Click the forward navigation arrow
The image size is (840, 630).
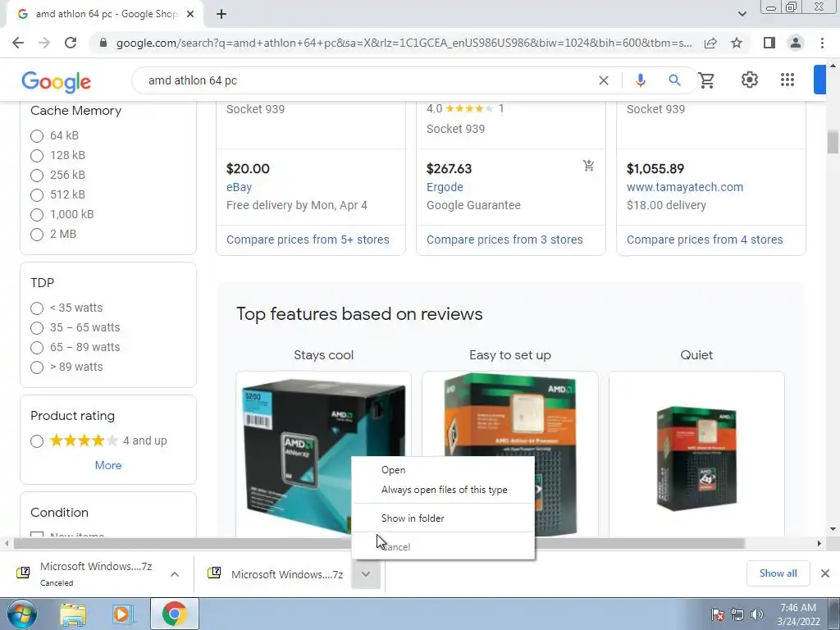point(44,43)
